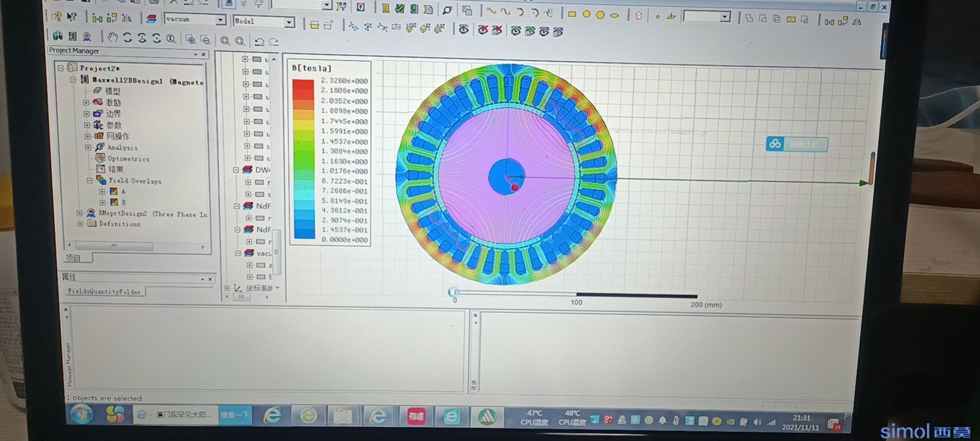Collapse the Field Overlays node
The image size is (980, 441).
click(89, 180)
